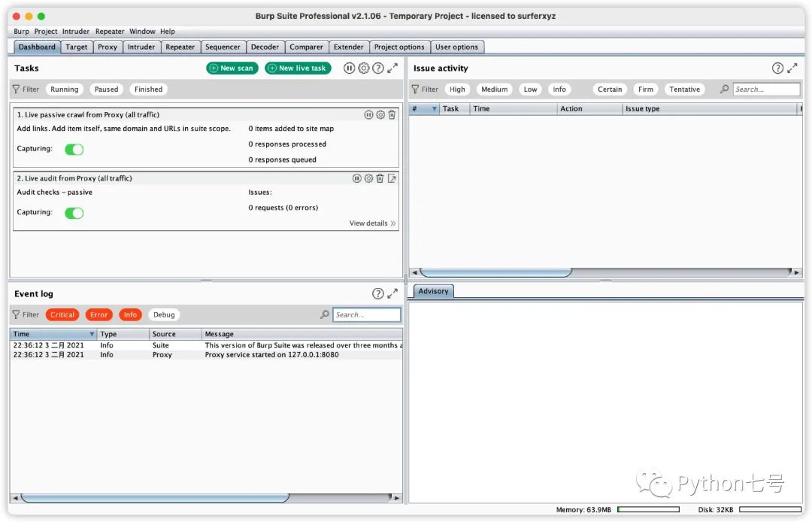The image size is (812, 522).
Task: Toggle the Critical event filter
Action: (62, 314)
